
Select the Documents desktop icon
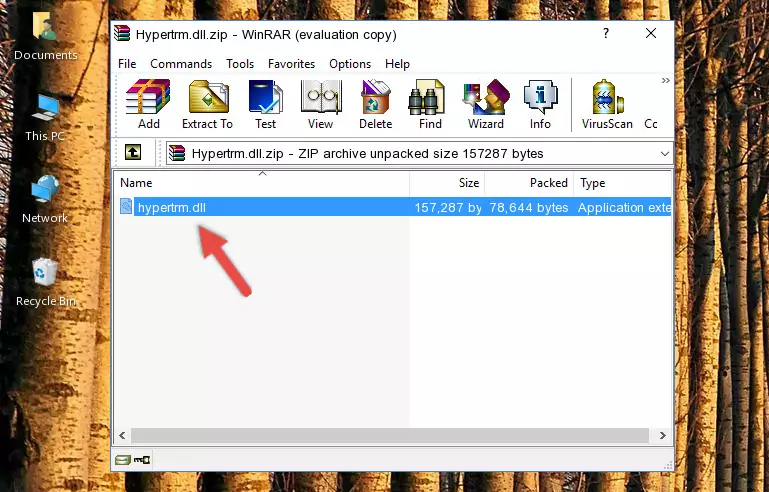[x=45, y=36]
